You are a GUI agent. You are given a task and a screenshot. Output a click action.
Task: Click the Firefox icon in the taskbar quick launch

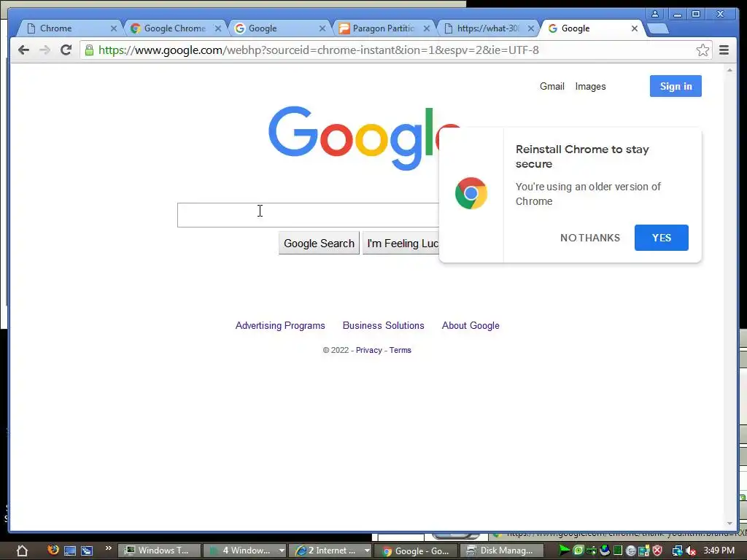pyautogui.click(x=53, y=550)
